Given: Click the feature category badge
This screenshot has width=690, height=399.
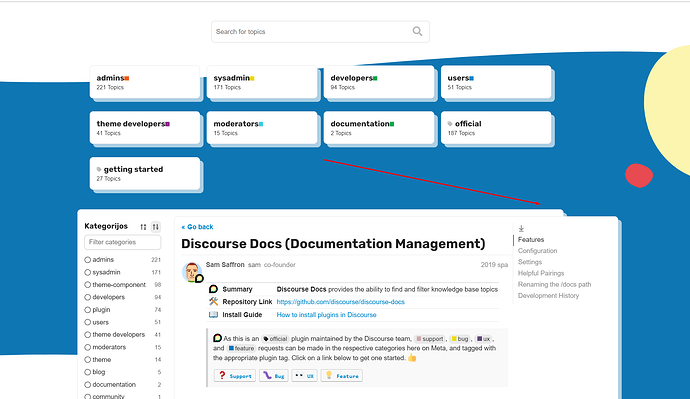Looking at the screenshot, I should tap(242, 348).
